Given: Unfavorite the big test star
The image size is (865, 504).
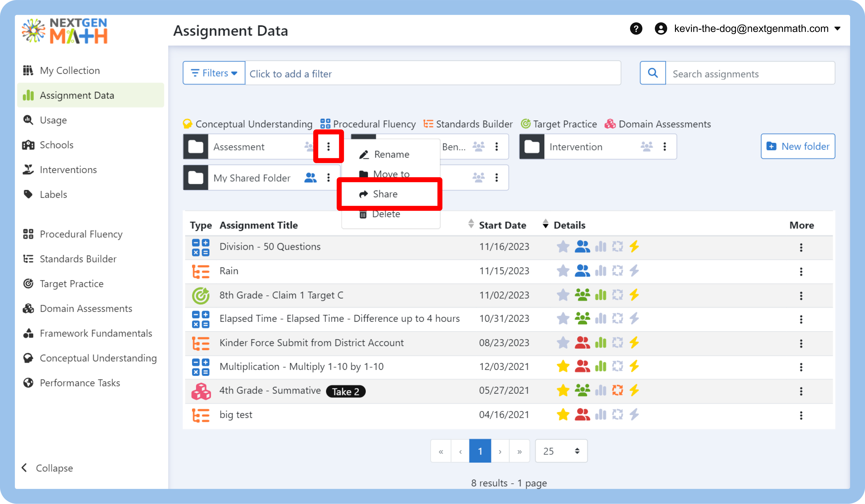Looking at the screenshot, I should 563,415.
